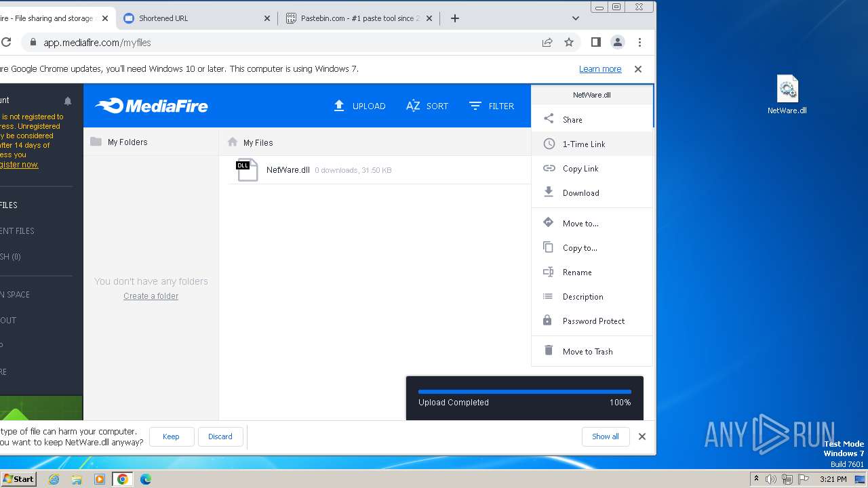The width and height of the screenshot is (868, 488).
Task: Click Keep for the NetWare.dll download
Action: tap(171, 436)
